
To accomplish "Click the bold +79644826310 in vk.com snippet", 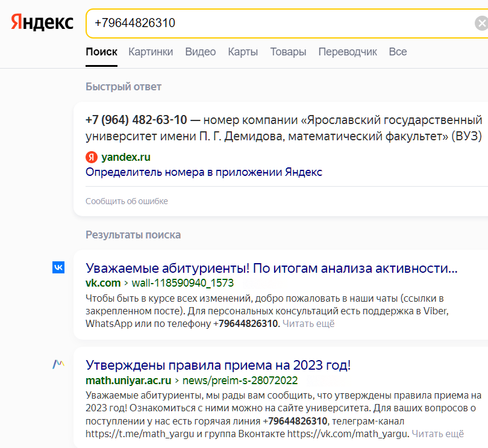I will (246, 323).
